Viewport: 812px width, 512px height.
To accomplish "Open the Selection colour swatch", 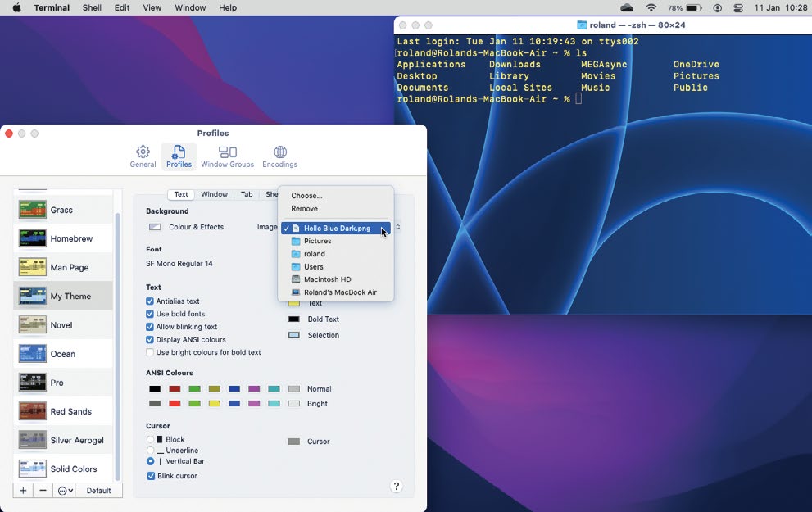I will [293, 335].
